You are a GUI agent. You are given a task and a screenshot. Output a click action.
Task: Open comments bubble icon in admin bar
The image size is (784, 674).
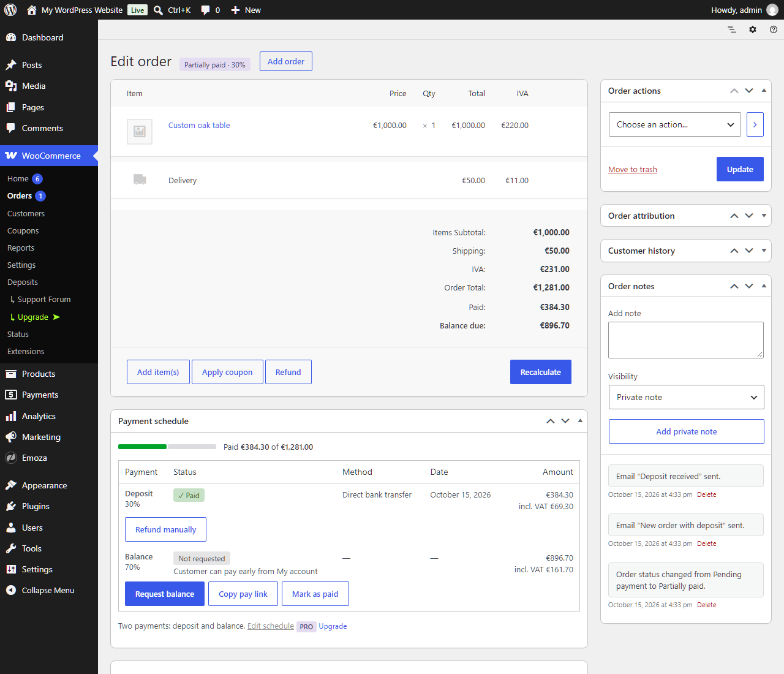(205, 10)
